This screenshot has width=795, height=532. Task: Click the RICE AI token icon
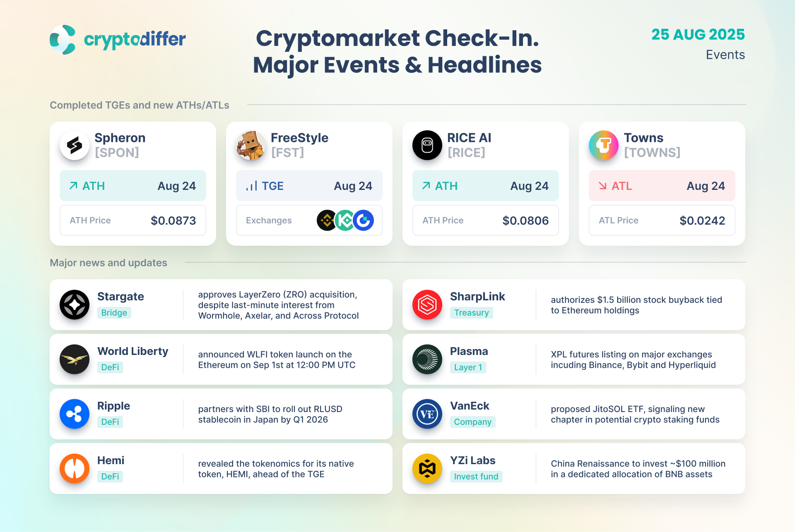(427, 145)
